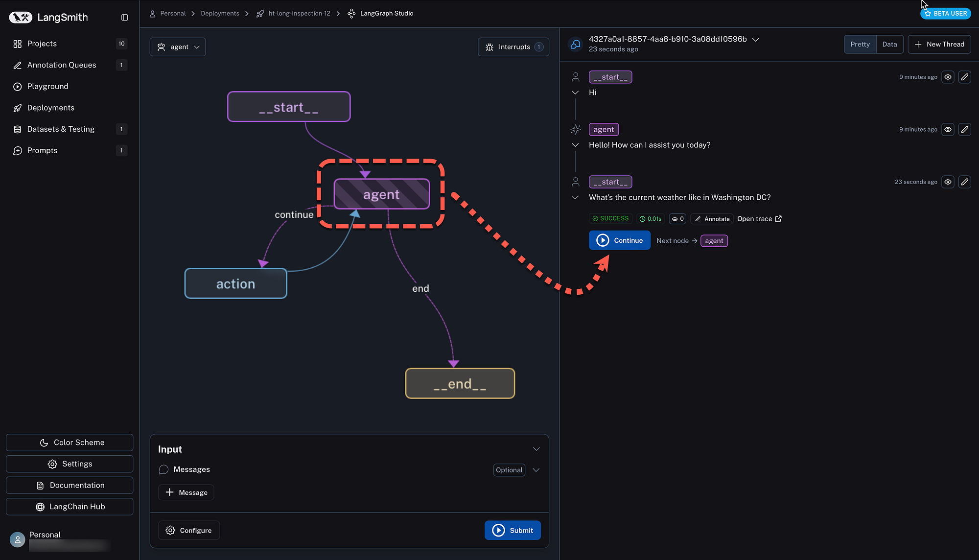Open the Prompts section in sidebar
The width and height of the screenshot is (979, 560).
pyautogui.click(x=42, y=151)
